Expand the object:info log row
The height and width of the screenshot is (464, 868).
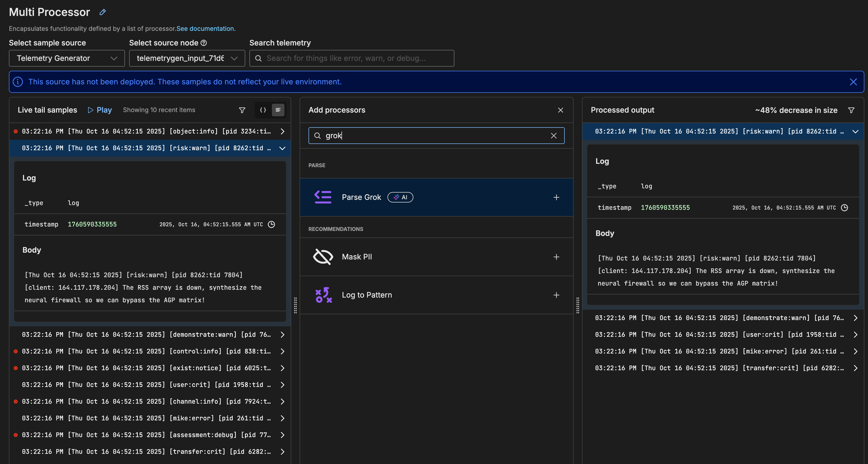coord(282,131)
